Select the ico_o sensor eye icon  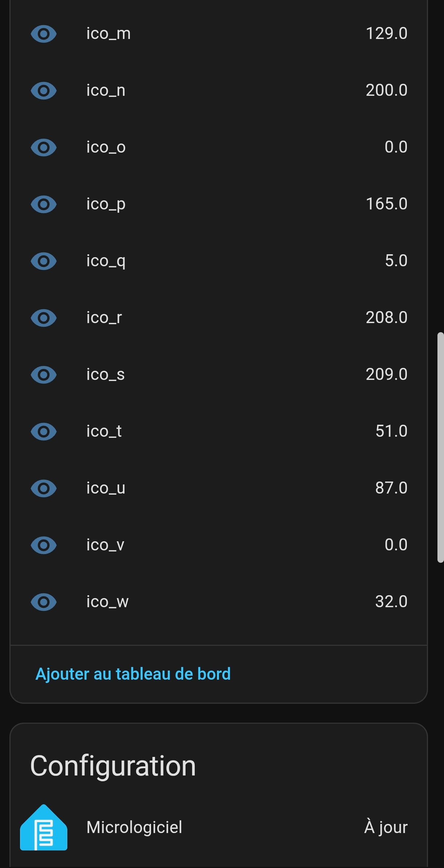pos(44,148)
